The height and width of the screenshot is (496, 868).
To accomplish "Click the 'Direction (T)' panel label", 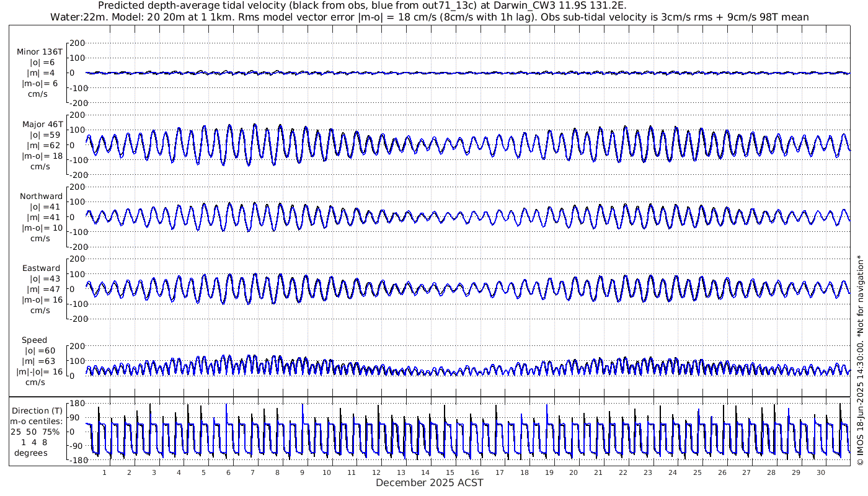I will 37,410.
